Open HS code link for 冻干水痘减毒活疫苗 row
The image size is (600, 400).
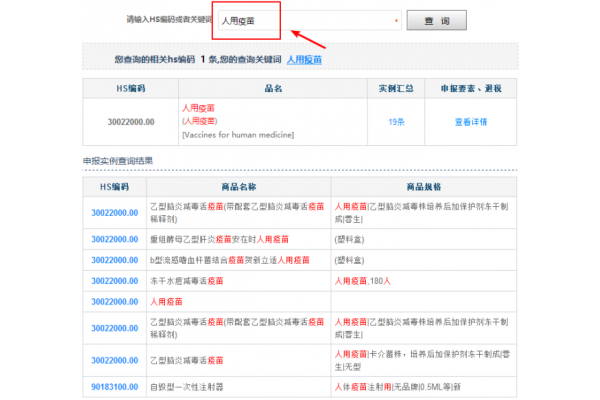click(x=114, y=281)
